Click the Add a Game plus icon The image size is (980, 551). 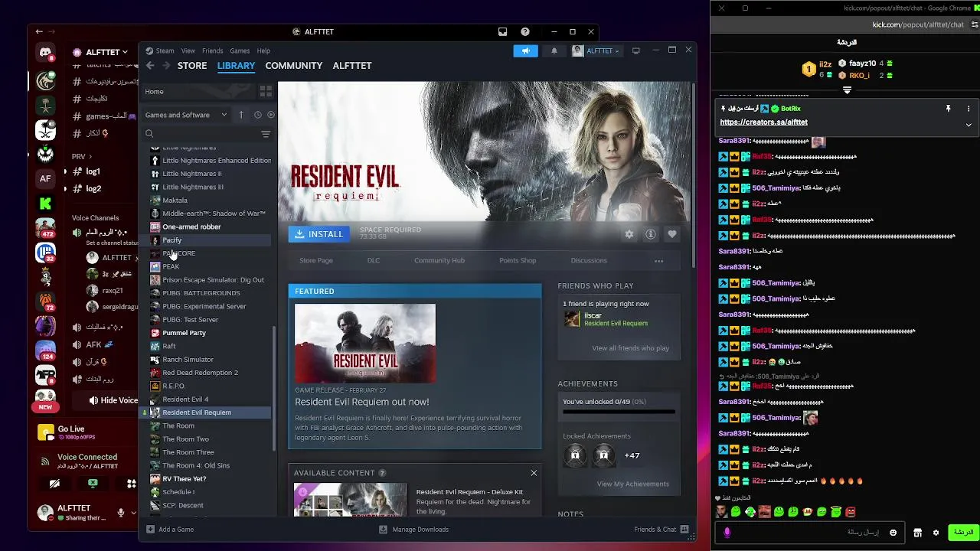click(150, 529)
